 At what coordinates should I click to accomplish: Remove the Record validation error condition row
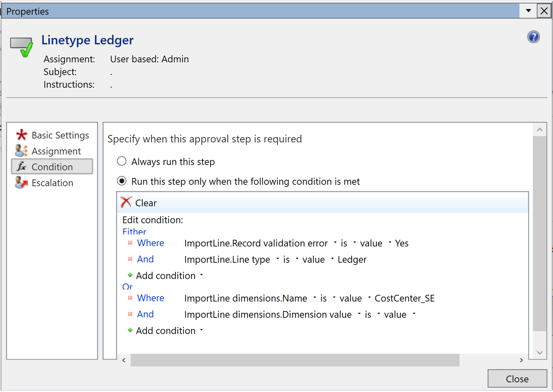coord(130,243)
